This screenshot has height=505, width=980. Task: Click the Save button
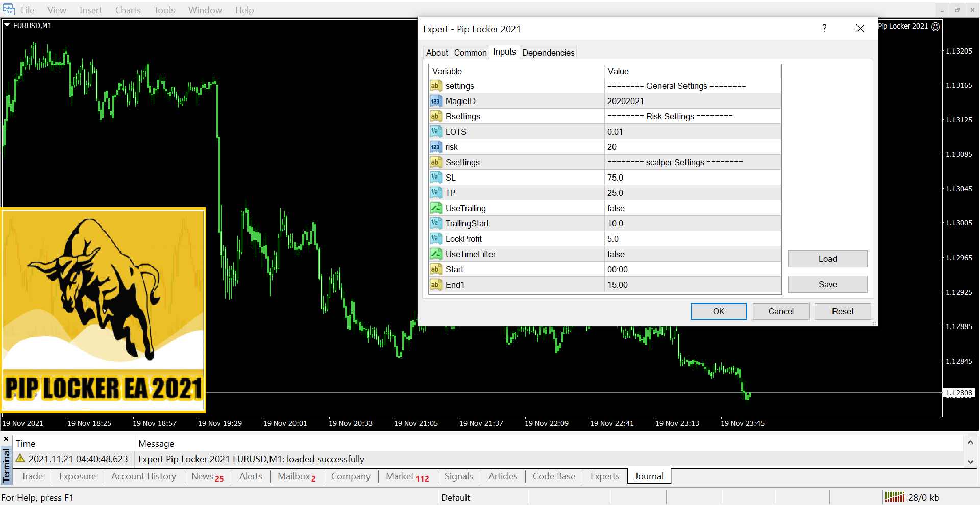coord(827,284)
